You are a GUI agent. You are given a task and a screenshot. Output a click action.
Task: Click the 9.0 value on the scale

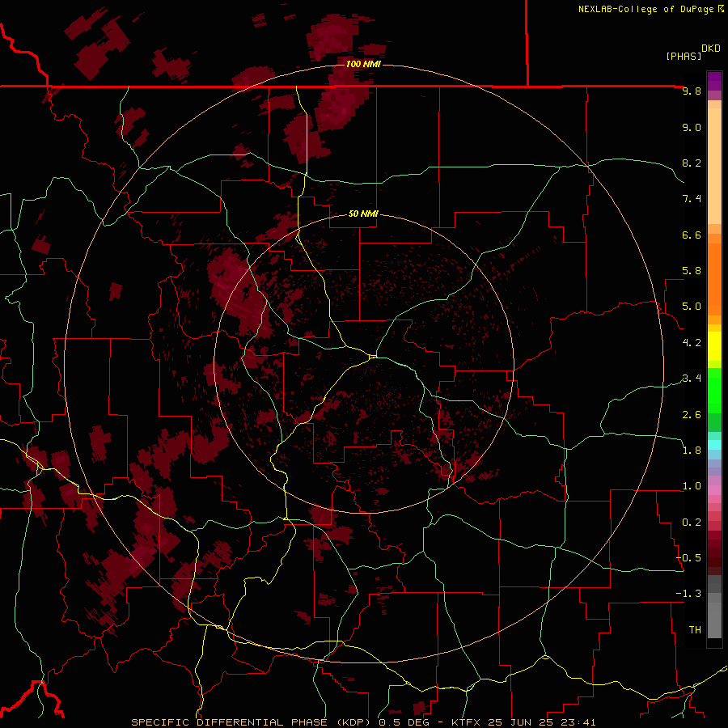[692, 127]
